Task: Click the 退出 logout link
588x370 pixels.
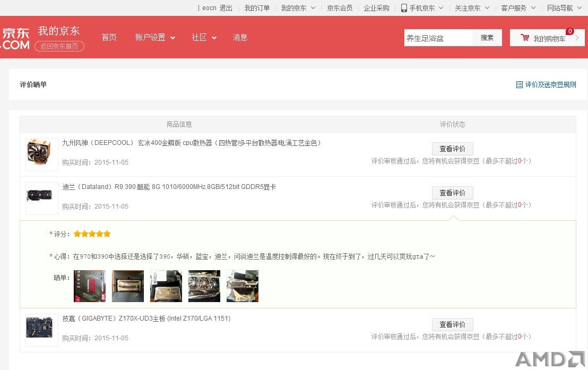Action: (226, 8)
